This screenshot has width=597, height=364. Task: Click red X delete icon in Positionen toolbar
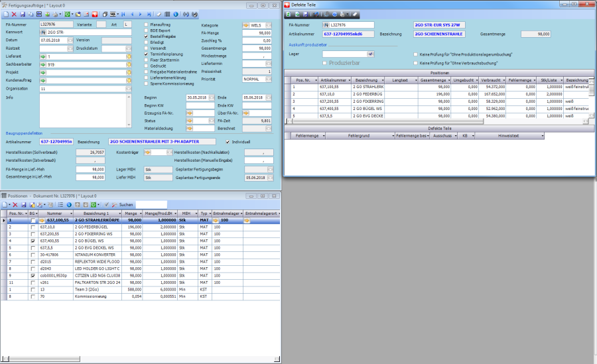point(15,205)
